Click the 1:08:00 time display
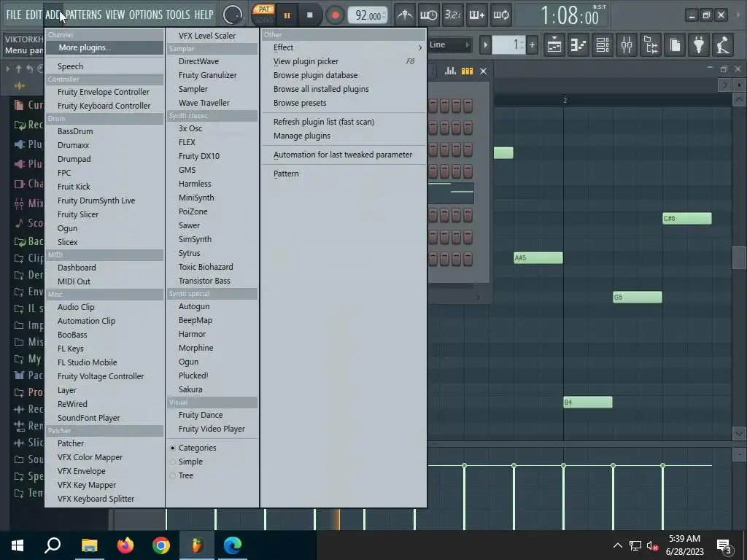The width and height of the screenshot is (747, 560). pyautogui.click(x=570, y=16)
